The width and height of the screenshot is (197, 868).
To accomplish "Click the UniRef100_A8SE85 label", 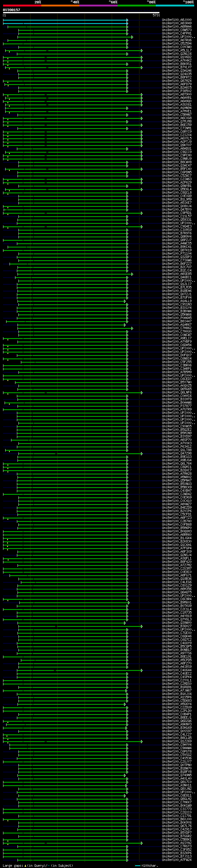I will tap(177, 274).
